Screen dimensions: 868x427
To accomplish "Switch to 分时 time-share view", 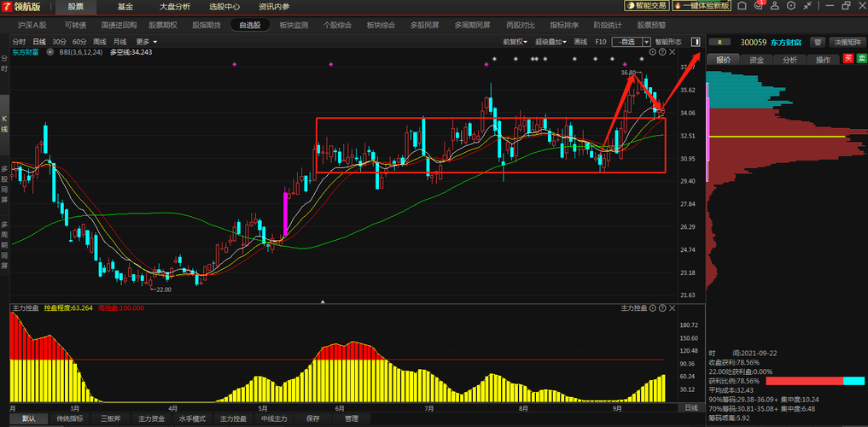I will 19,42.
